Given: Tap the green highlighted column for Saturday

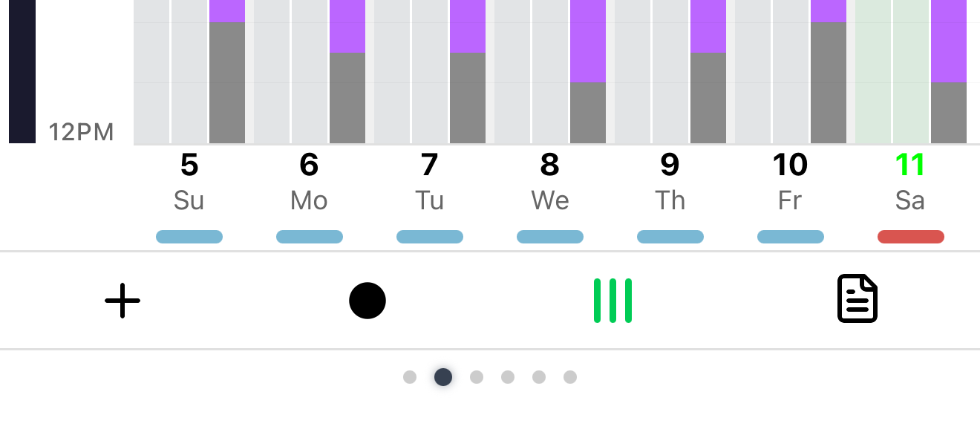Looking at the screenshot, I should coord(892,71).
